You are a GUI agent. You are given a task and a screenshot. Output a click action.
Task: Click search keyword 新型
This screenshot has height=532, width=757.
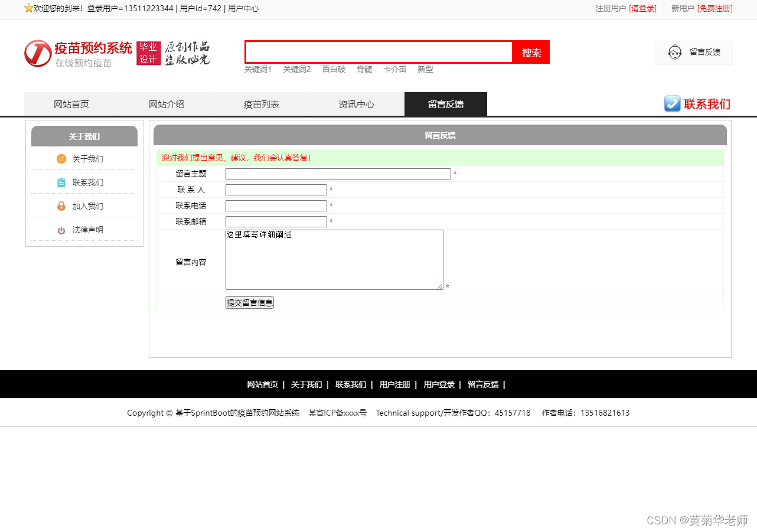coord(425,69)
